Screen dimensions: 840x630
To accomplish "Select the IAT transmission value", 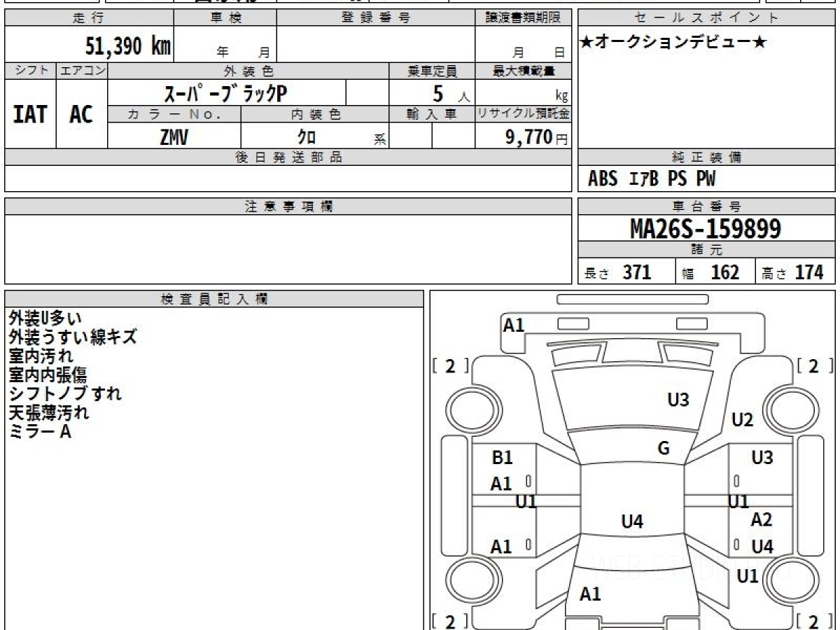I will point(31,114).
